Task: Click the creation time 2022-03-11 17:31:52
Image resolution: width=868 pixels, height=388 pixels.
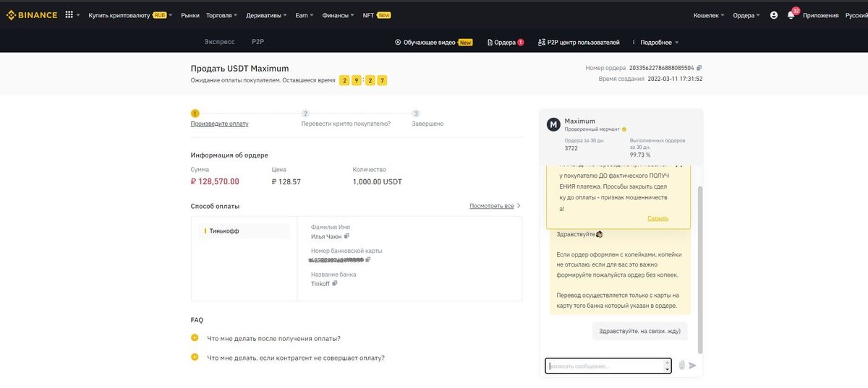Action: (675, 79)
